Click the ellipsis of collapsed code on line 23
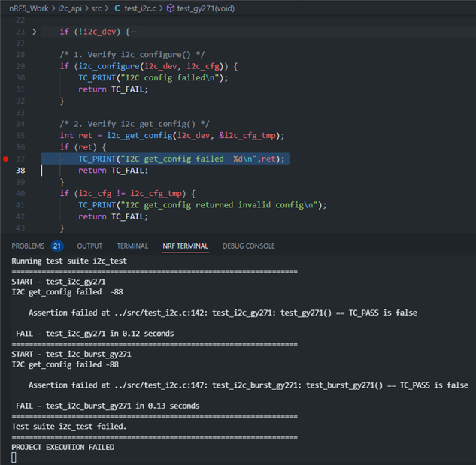 [135, 32]
